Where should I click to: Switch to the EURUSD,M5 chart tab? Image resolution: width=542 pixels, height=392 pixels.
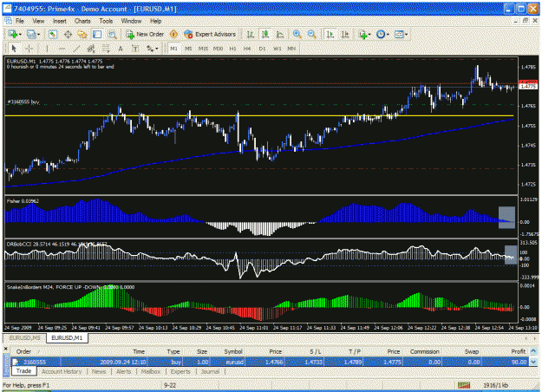[x=25, y=337]
